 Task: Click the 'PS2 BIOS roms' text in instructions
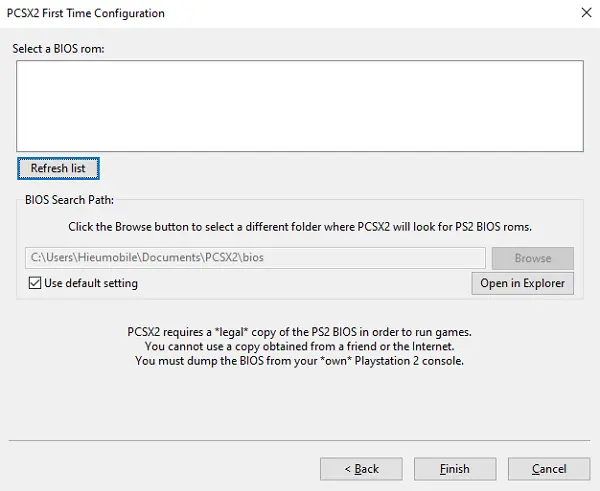[488, 227]
